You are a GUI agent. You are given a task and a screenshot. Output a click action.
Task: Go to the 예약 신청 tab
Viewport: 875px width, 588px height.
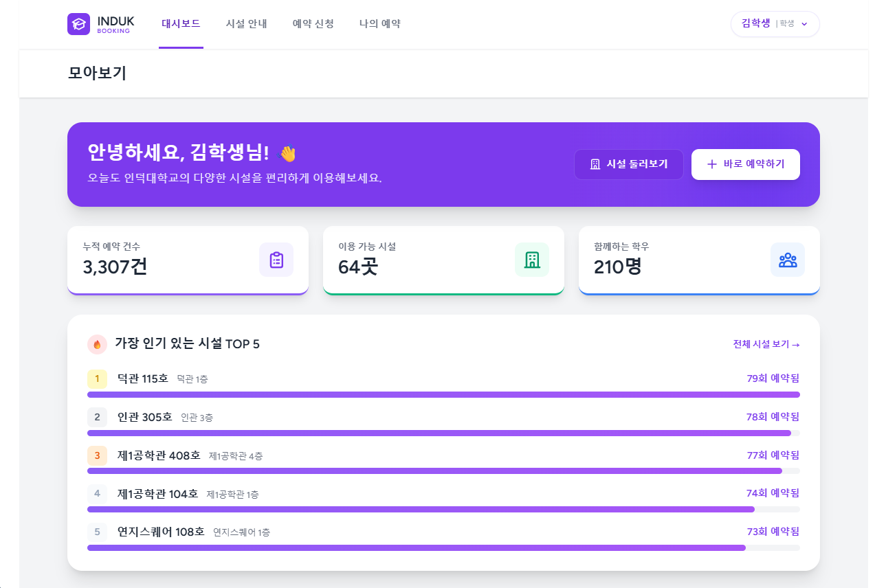point(313,24)
